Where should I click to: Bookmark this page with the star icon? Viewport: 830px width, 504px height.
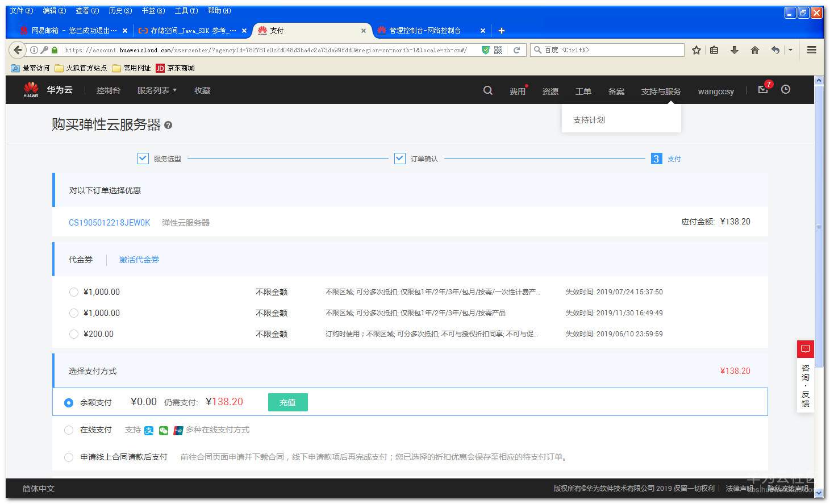pos(696,50)
